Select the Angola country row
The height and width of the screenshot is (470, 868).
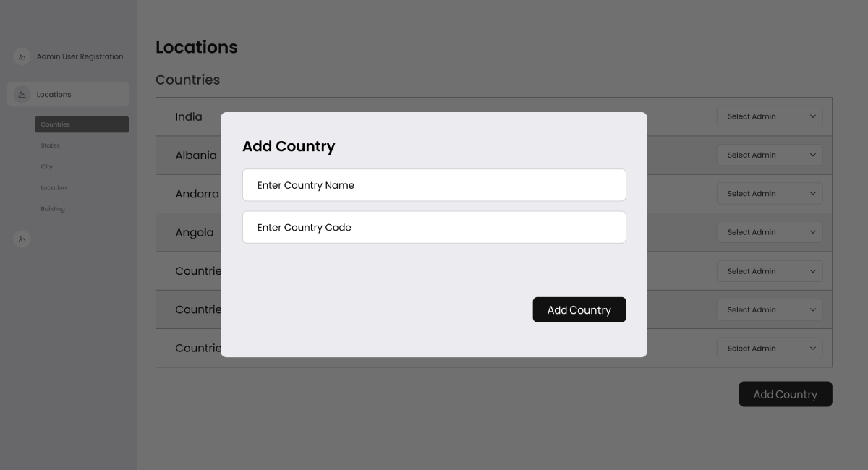click(494, 232)
